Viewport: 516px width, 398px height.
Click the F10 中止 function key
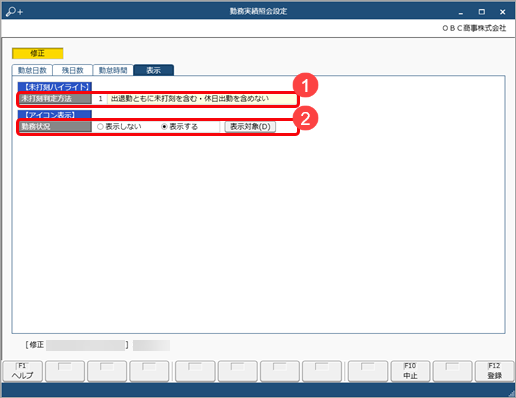tap(410, 371)
